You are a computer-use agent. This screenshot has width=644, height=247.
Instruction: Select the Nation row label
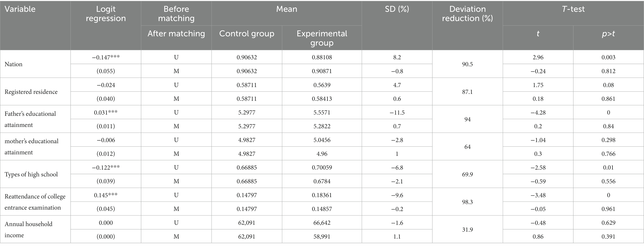14,64
